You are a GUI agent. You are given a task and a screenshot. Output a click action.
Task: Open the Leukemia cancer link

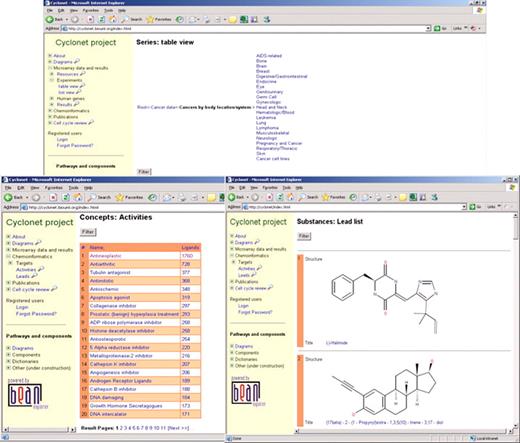(x=266, y=118)
